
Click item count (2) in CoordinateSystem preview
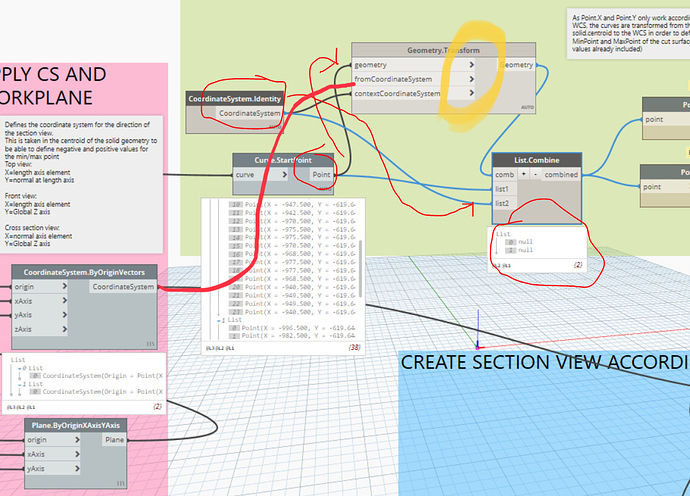(x=157, y=407)
